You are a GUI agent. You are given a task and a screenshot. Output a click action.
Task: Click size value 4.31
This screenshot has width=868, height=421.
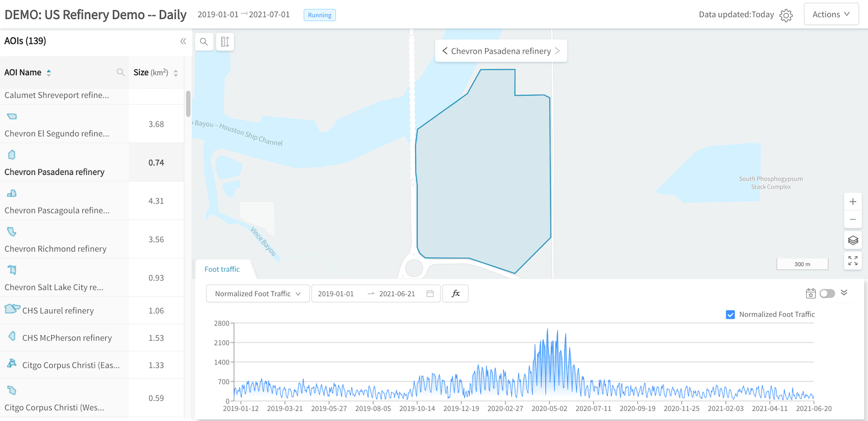(156, 200)
